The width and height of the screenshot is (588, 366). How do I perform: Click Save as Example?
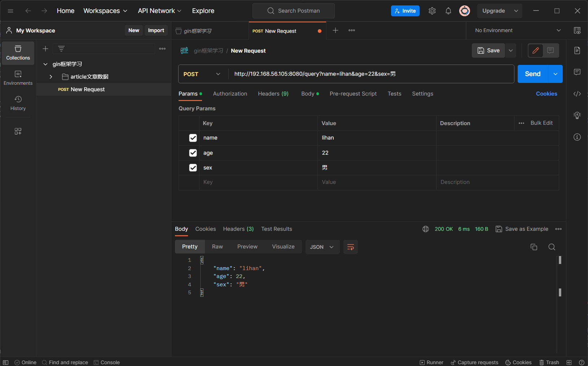pyautogui.click(x=522, y=229)
